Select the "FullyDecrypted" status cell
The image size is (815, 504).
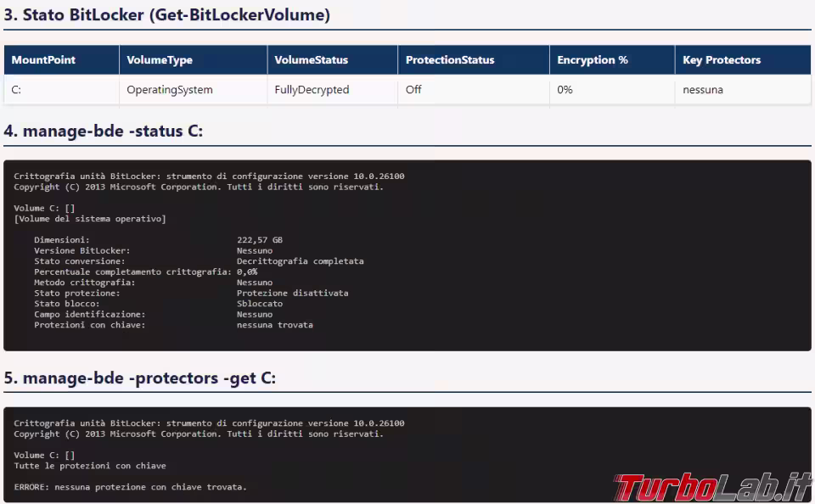point(333,90)
